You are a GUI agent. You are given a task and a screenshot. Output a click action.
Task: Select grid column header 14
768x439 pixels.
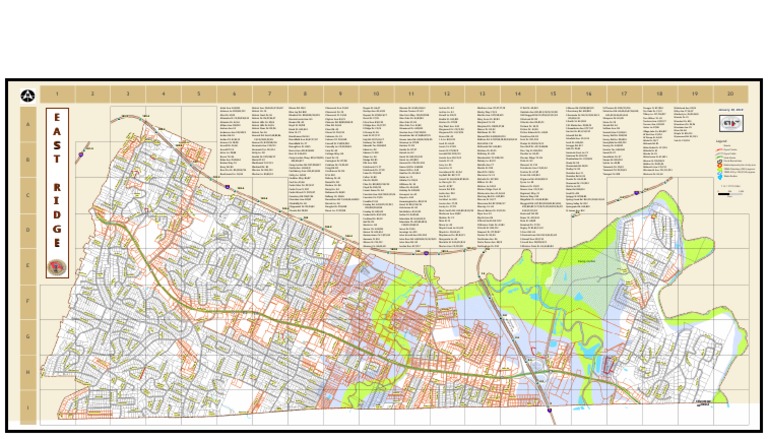[518, 94]
